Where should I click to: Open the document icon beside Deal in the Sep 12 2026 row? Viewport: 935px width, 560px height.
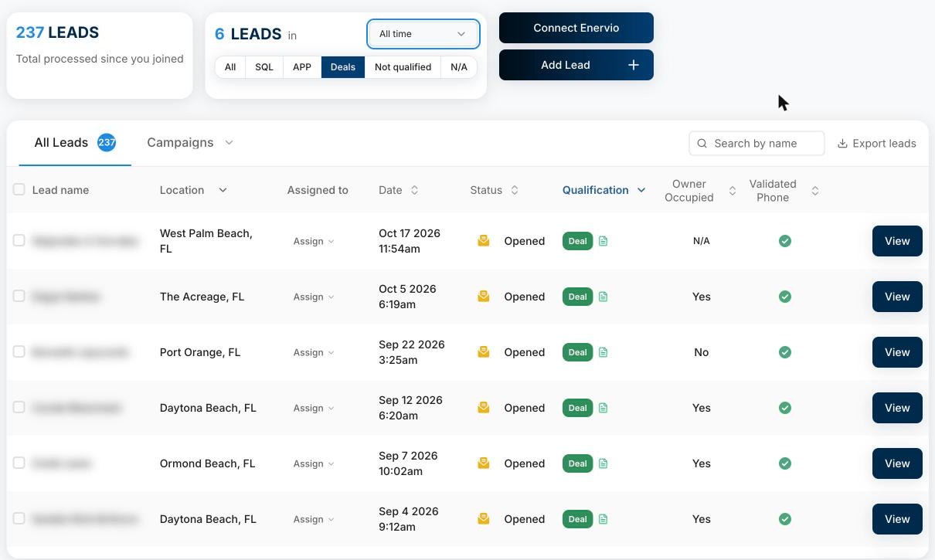(x=603, y=408)
